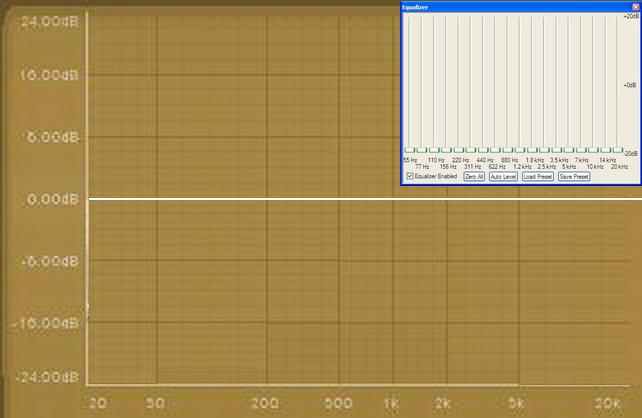Select the 156 Hz band slider handle
The height and width of the screenshot is (418, 642).
coord(447,150)
